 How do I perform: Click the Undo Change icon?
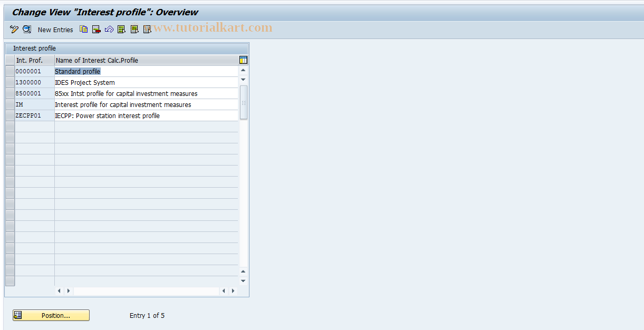coord(109,30)
